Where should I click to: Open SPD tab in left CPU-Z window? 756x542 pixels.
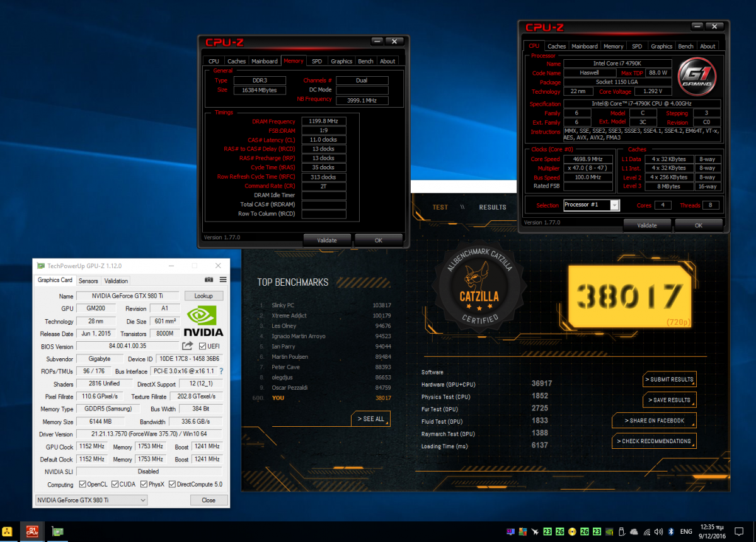point(317,61)
